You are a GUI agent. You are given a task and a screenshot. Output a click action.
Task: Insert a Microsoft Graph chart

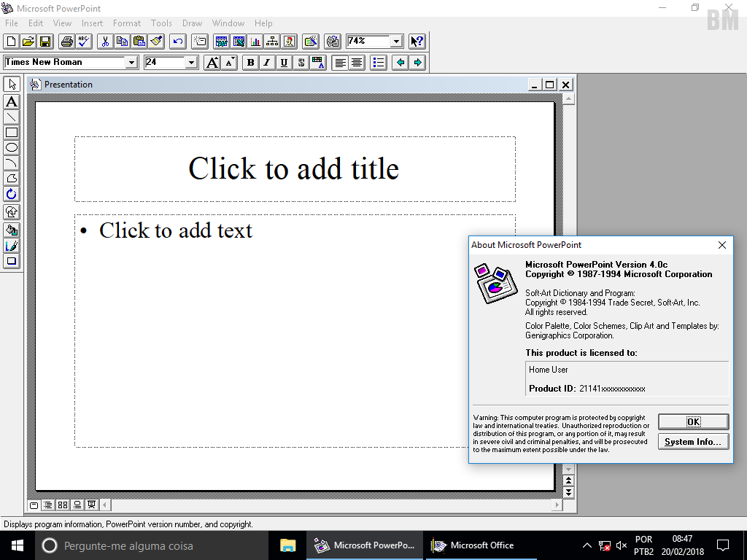256,42
